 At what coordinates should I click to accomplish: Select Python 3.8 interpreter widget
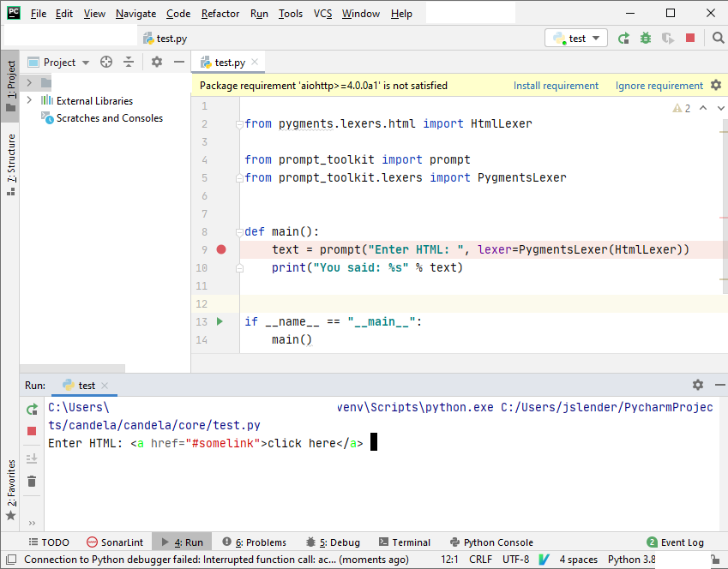631,560
